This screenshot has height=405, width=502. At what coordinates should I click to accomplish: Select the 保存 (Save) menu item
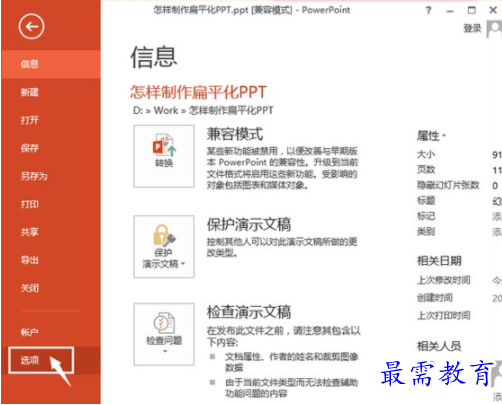click(51, 148)
